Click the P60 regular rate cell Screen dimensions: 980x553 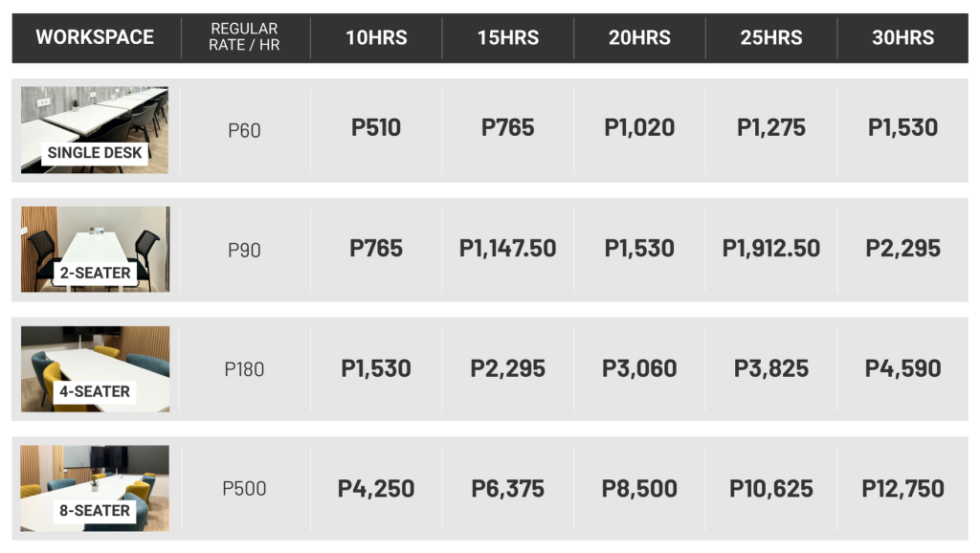244,130
